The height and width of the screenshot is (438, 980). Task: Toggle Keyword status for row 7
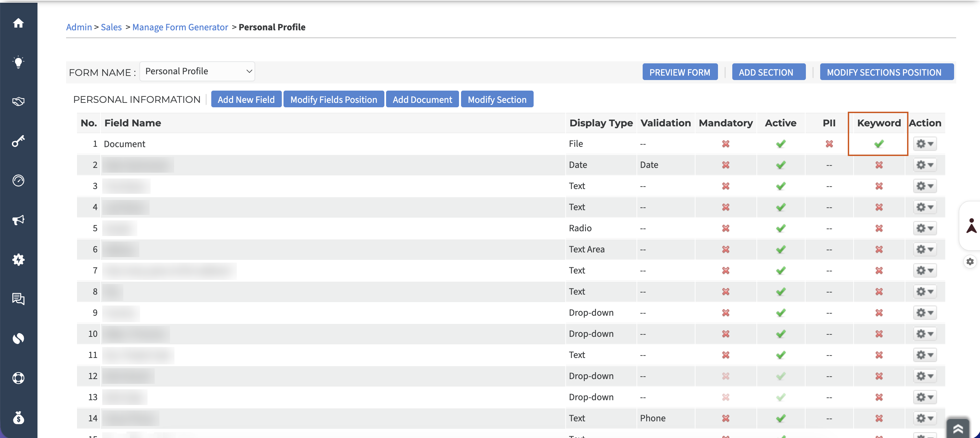pos(879,270)
